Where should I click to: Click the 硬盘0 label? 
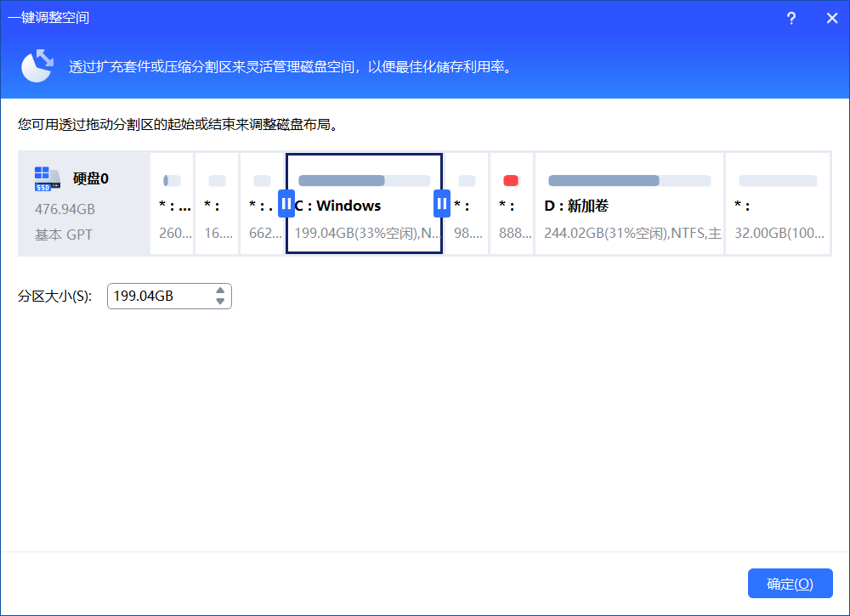pyautogui.click(x=91, y=178)
